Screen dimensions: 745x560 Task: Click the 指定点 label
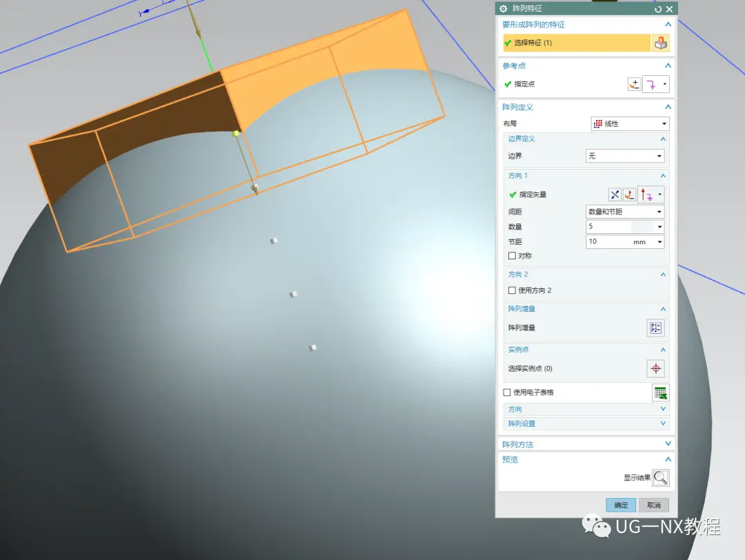pos(524,84)
